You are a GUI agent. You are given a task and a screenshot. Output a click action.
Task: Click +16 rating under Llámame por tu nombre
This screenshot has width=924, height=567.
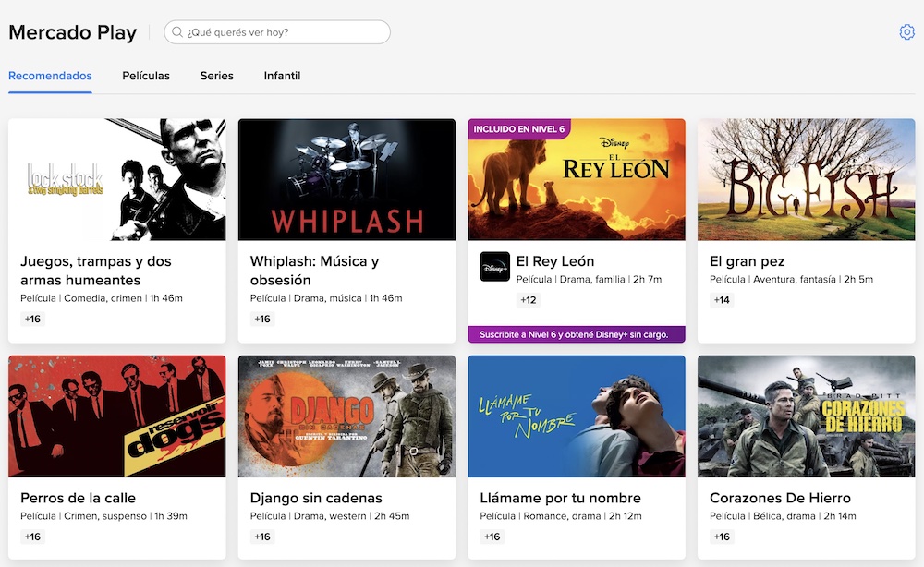[492, 537]
